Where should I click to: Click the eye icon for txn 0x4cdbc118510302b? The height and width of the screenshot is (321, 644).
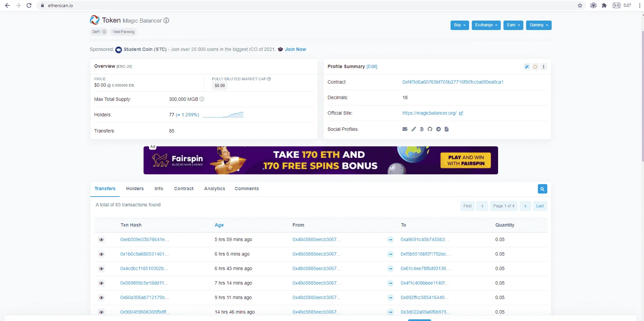tap(101, 269)
